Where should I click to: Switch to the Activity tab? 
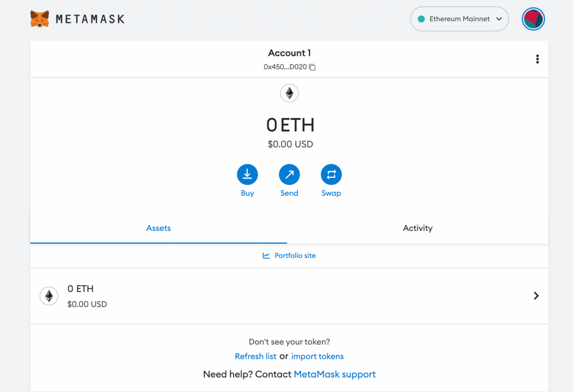pos(417,228)
